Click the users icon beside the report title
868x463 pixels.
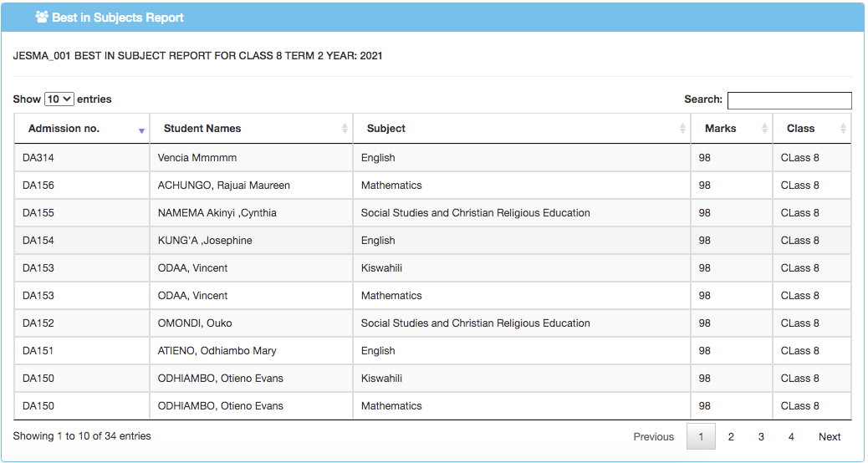(x=42, y=17)
